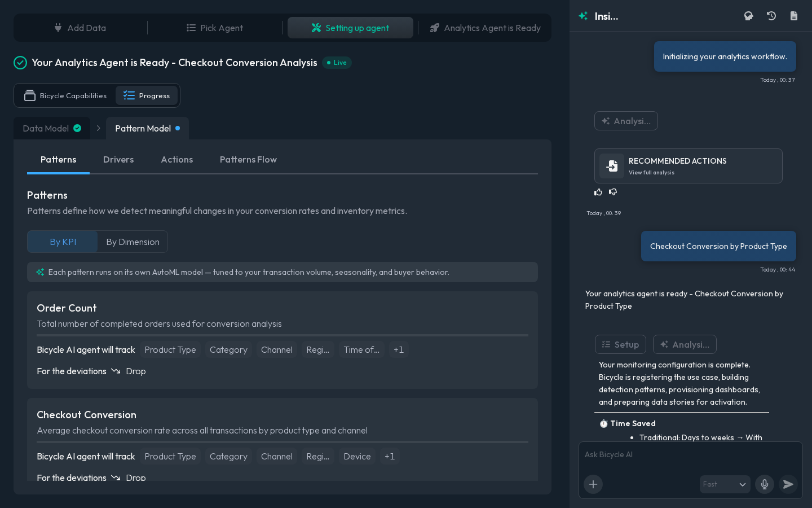Click the Add Data plug icon
Screen dimensions: 812x508
(58, 28)
